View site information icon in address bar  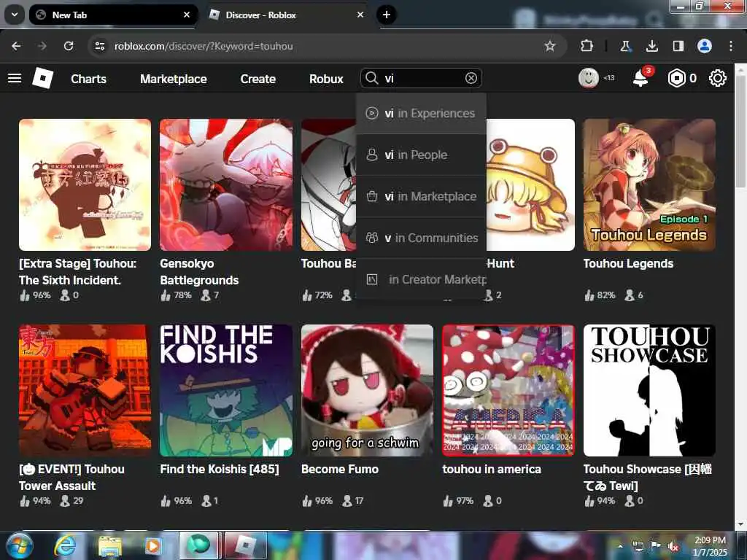(99, 46)
